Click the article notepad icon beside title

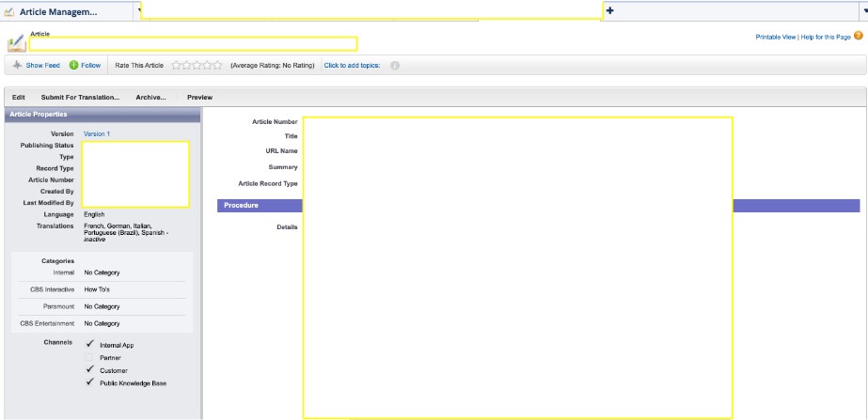(x=16, y=43)
